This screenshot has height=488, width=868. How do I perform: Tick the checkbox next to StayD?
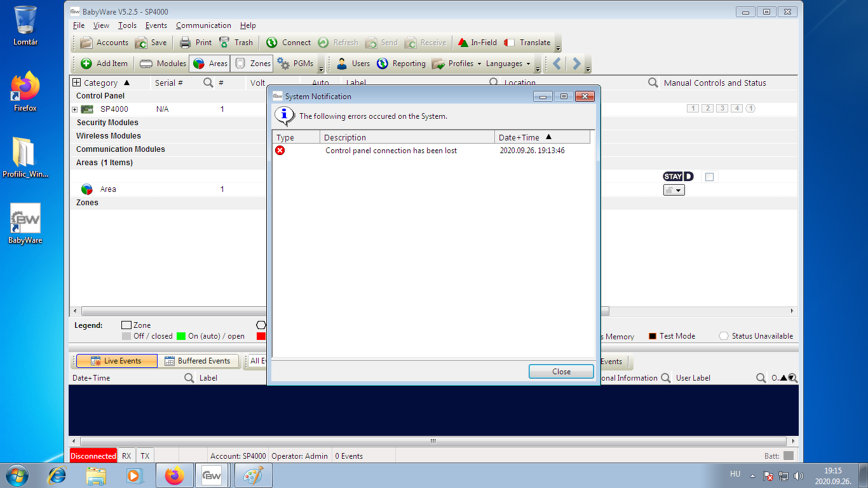710,177
